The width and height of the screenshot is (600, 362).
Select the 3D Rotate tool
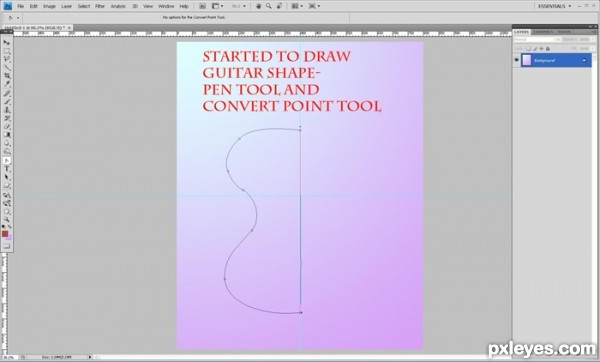(x=7, y=195)
